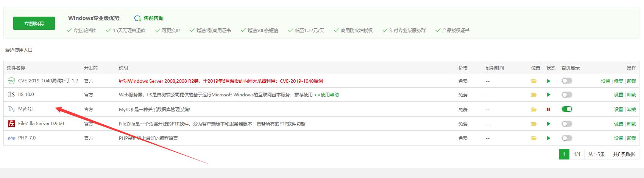This screenshot has height=178, width=644.
Task: Click 卸载 for FileZilla Server
Action: click(x=632, y=124)
